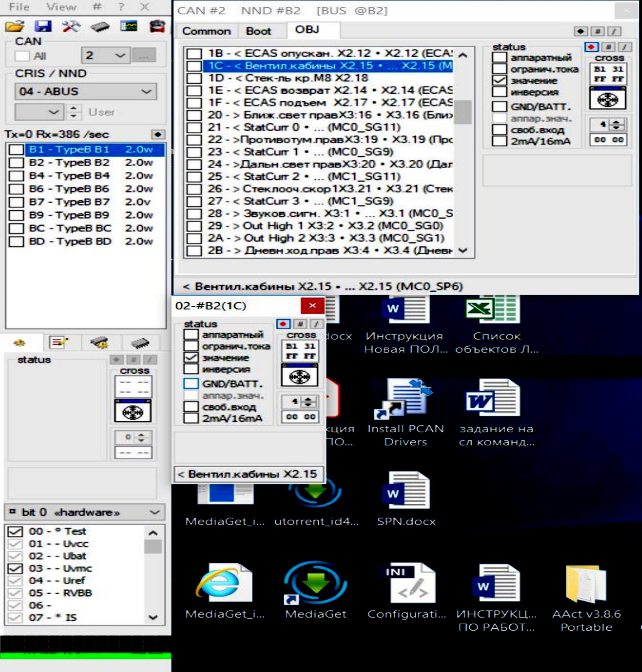The image size is (642, 672).
Task: Toggle аппаратный checkbox in OBJ status panel
Action: coord(499,57)
